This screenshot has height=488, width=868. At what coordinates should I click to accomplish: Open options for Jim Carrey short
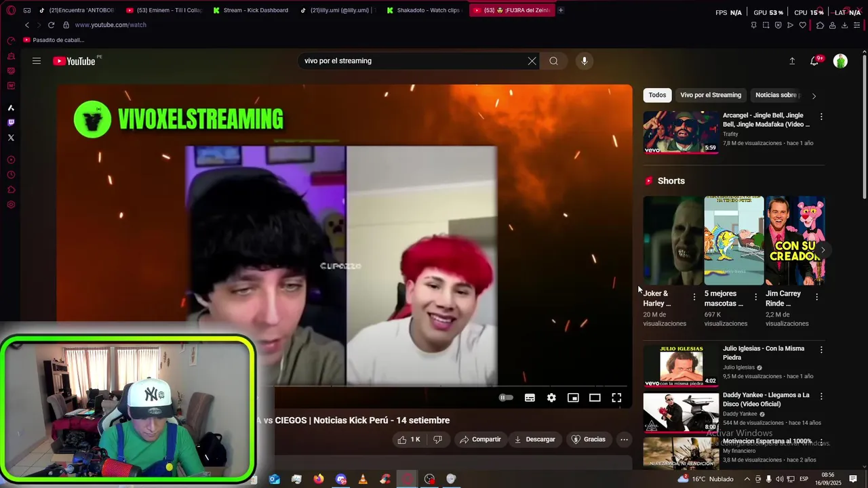(x=816, y=297)
